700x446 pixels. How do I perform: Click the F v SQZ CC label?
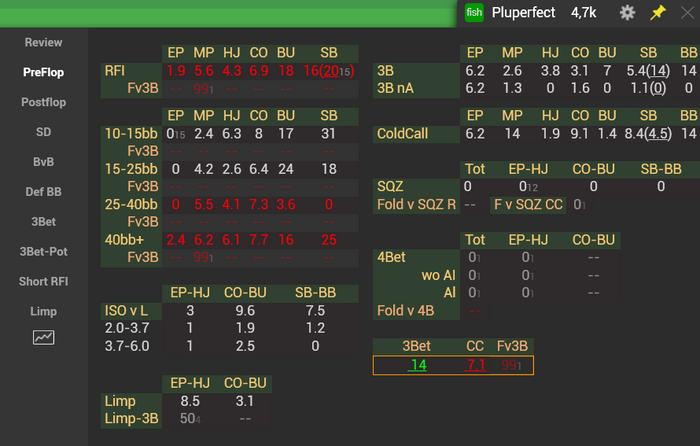point(528,204)
